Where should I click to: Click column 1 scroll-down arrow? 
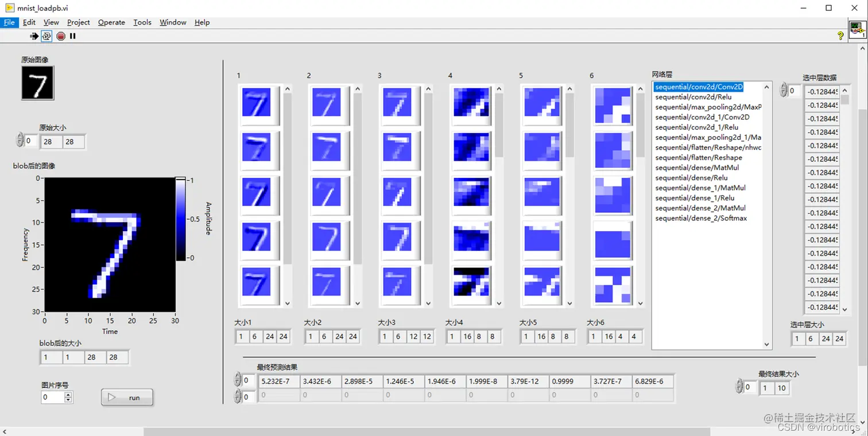pyautogui.click(x=288, y=303)
